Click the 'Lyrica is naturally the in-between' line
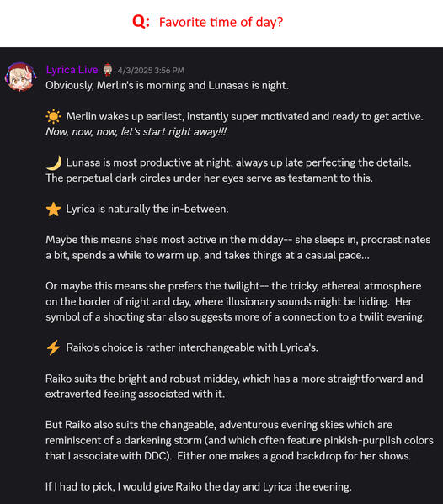Screen dimensions: 443x504 click(x=147, y=210)
